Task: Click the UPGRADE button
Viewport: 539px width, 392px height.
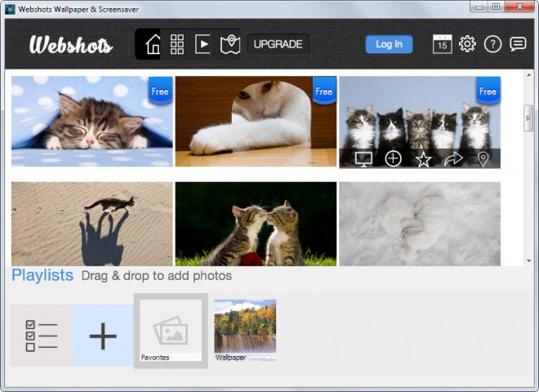Action: point(278,44)
